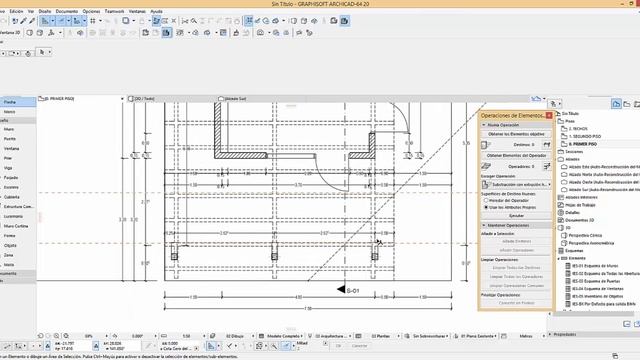Screen dimensions: 640x360
Task: Select the Muro Cortina tool
Action: (18, 226)
